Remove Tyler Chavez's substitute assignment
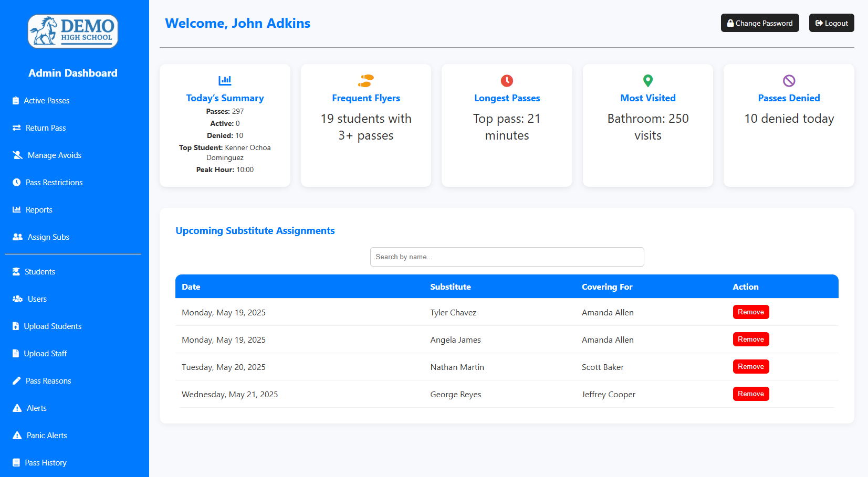Image resolution: width=868 pixels, height=477 pixels. [x=750, y=312]
